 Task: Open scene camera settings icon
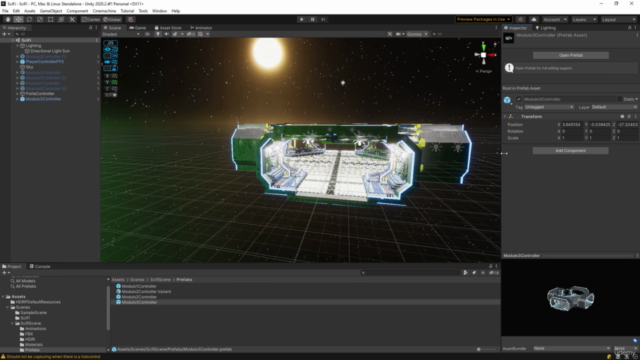398,34
